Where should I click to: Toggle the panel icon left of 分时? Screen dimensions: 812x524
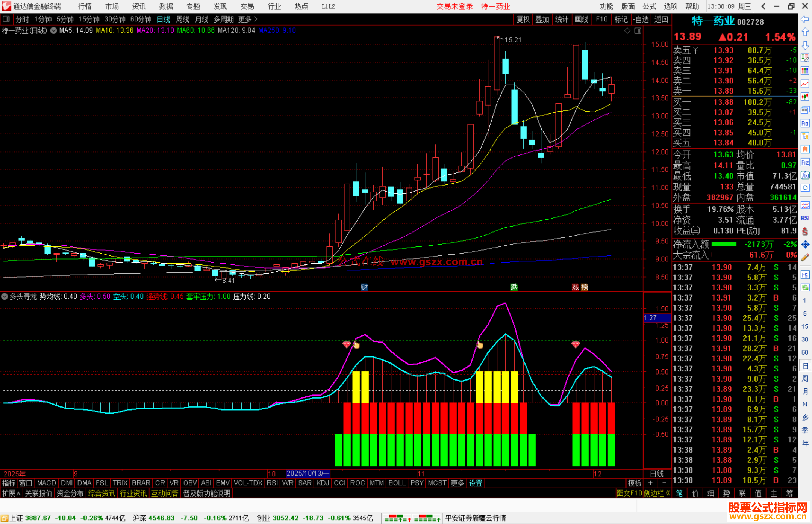(x=6, y=19)
